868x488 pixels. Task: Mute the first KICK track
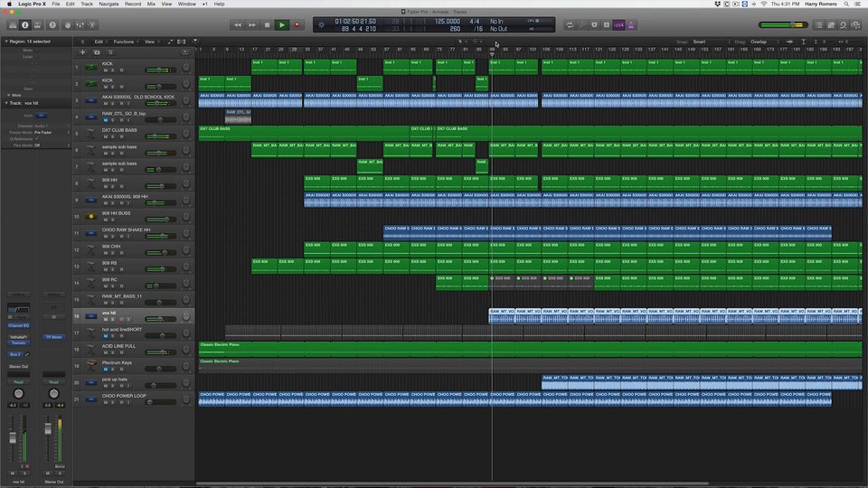(x=106, y=70)
